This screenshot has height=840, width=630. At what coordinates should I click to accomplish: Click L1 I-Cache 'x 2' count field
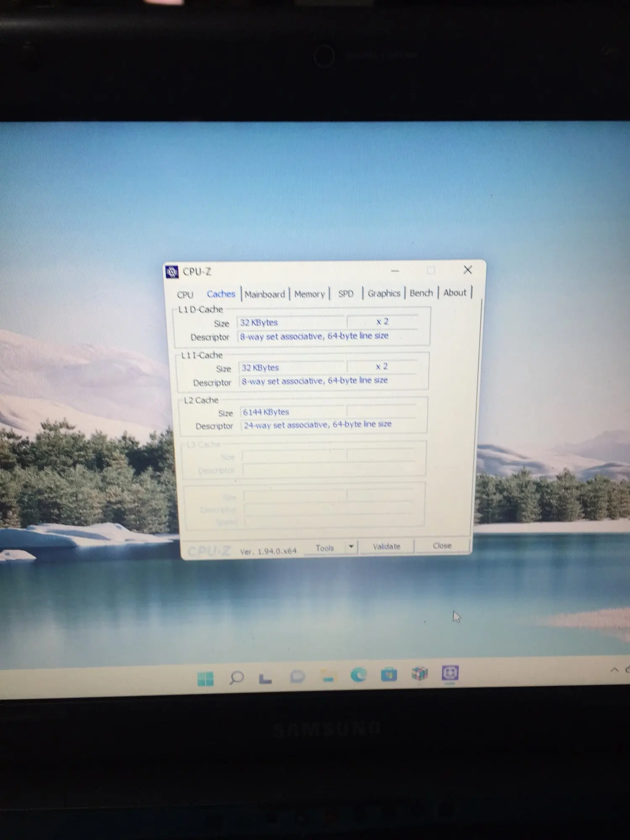click(382, 366)
